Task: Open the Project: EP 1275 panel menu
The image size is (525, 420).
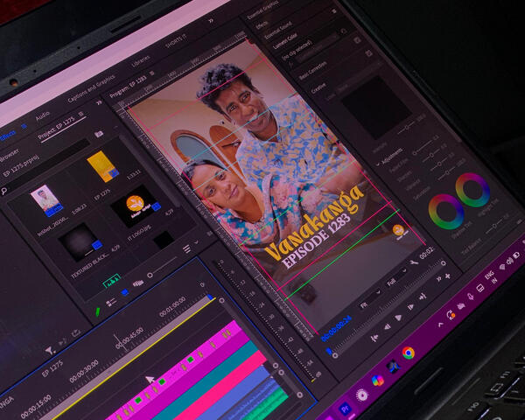Action: tap(80, 115)
